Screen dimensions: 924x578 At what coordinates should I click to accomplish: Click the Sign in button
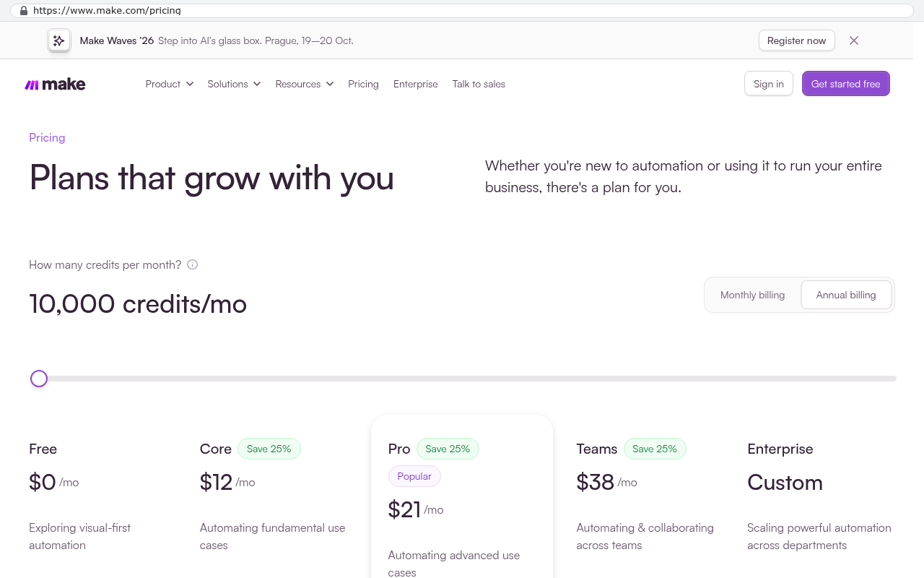coord(769,84)
